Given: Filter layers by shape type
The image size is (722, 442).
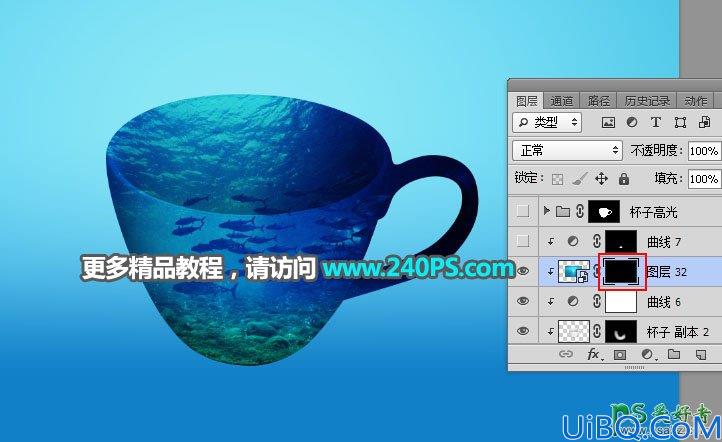Looking at the screenshot, I should [680, 122].
